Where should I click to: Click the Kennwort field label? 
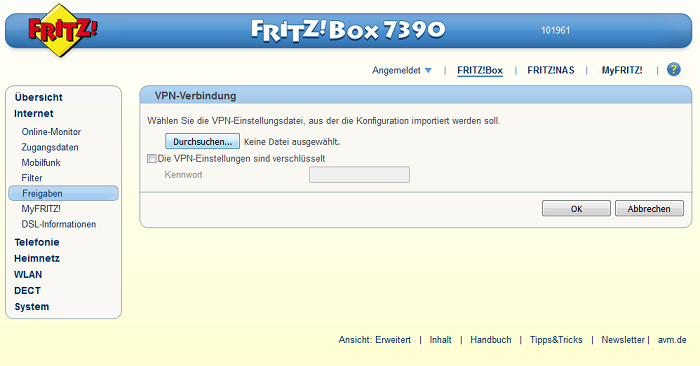coord(183,175)
